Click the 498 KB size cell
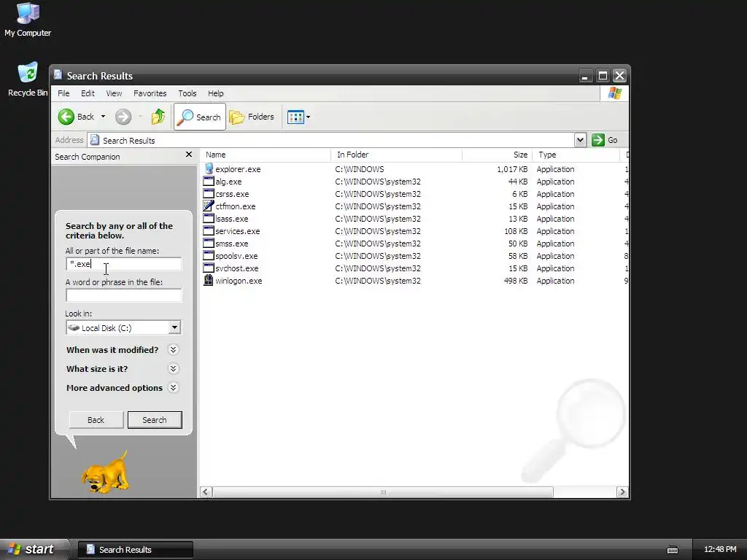The height and width of the screenshot is (560, 747). pos(516,281)
